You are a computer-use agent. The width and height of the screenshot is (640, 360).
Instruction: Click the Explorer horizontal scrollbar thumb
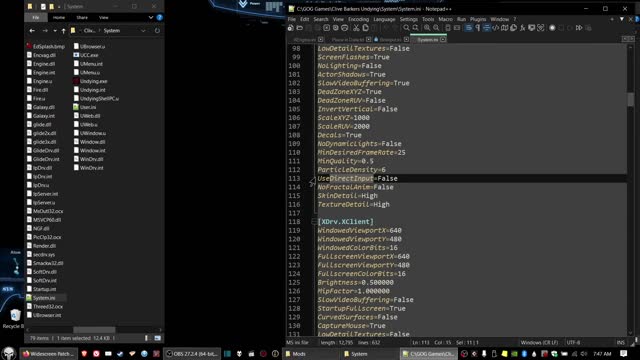pyautogui.click(x=94, y=330)
